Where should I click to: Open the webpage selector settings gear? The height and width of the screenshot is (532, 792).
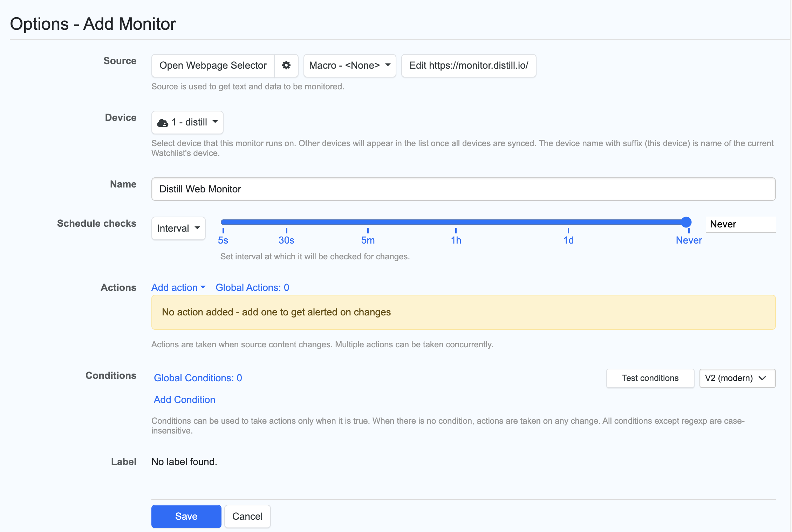coord(286,66)
